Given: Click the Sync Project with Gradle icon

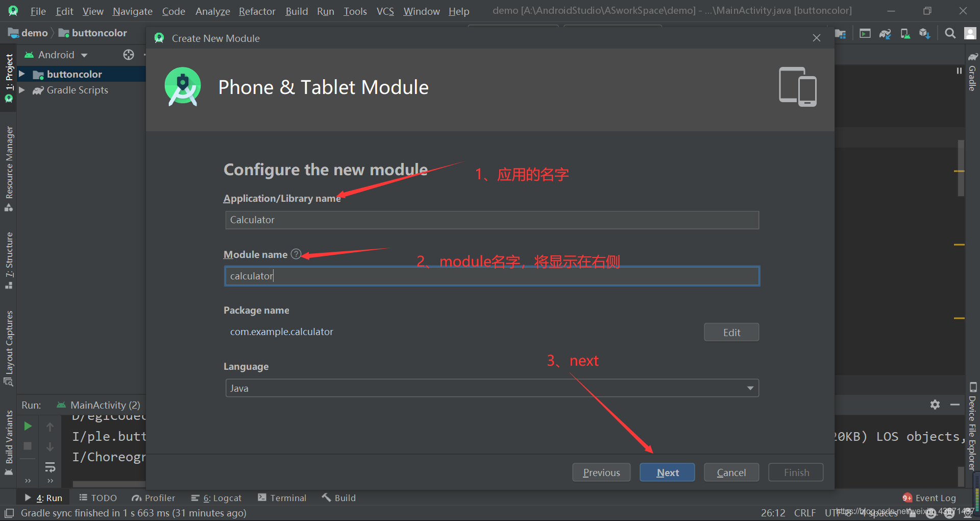Looking at the screenshot, I should [885, 34].
